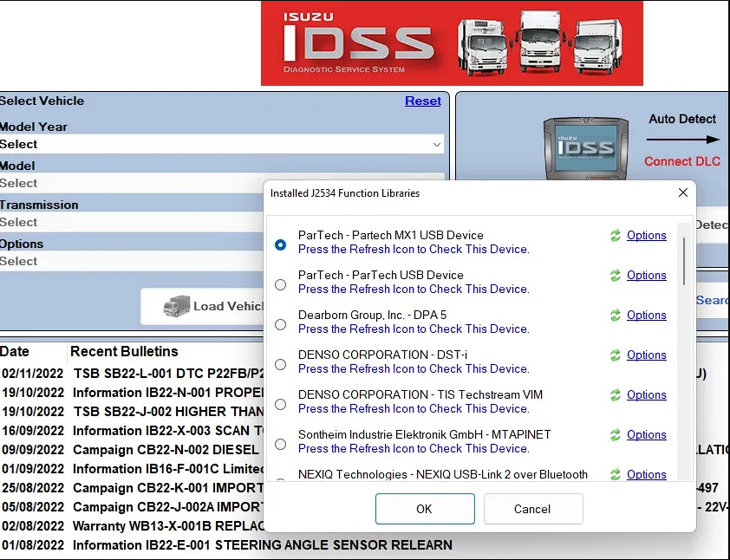
Task: Select Dearborn Group DPA 5 radio button
Action: pos(280,324)
